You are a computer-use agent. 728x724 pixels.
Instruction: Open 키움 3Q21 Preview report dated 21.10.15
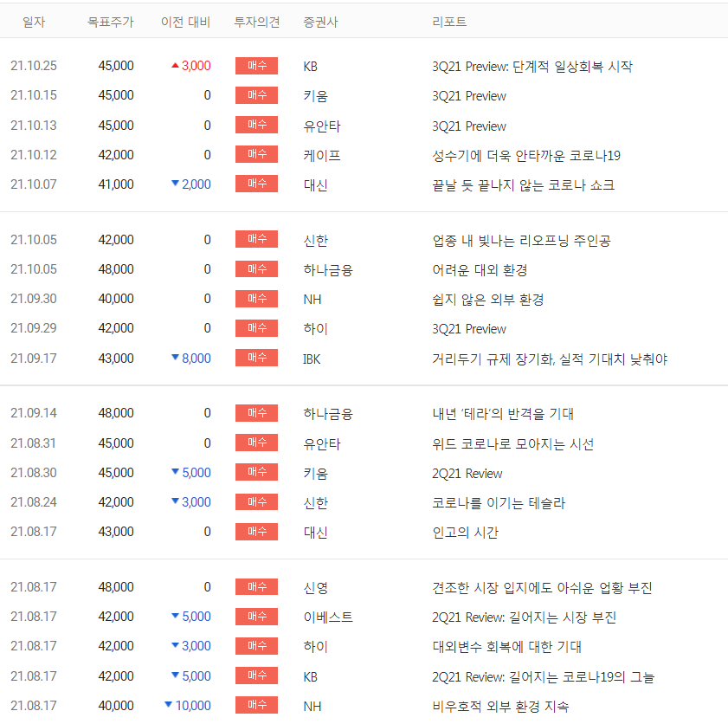pos(469,95)
